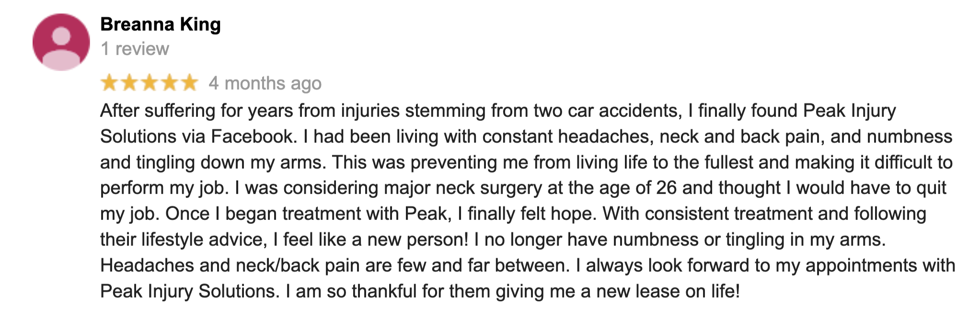Click the first gold rating star
This screenshot has width=980, height=310.
click(x=109, y=83)
